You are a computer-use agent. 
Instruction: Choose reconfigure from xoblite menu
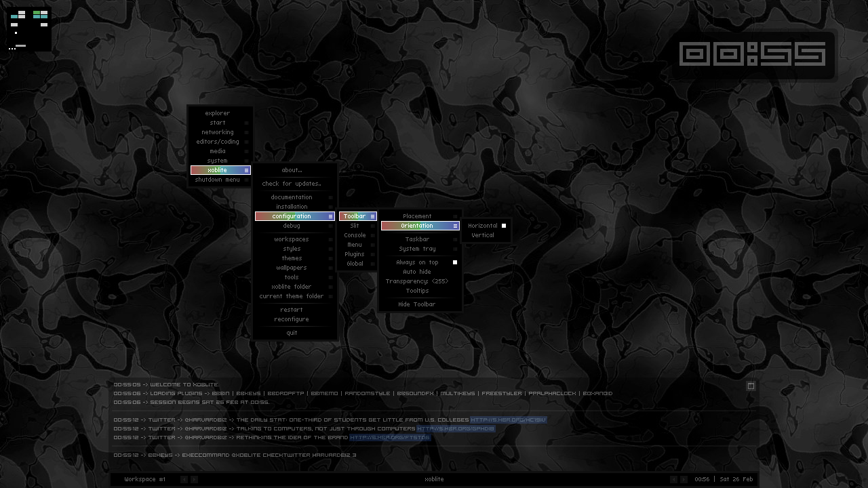[x=294, y=319]
